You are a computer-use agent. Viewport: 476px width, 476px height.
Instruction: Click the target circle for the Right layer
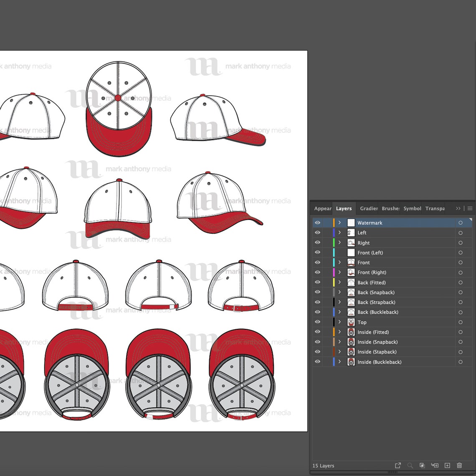460,243
